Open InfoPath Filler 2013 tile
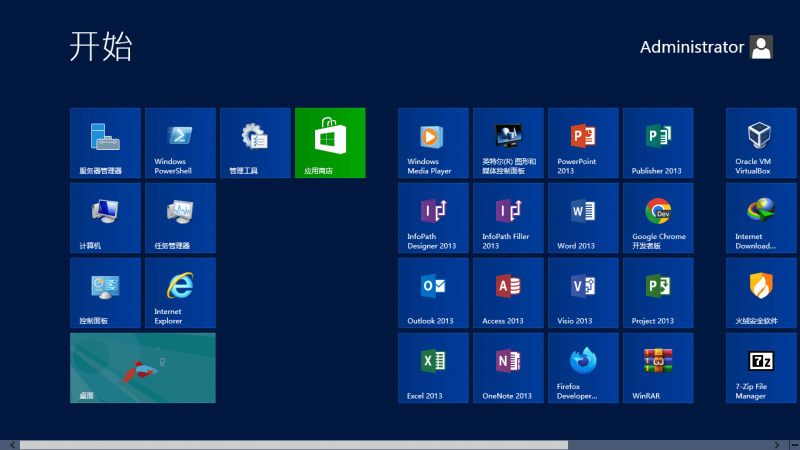The height and width of the screenshot is (450, 800). [x=508, y=218]
